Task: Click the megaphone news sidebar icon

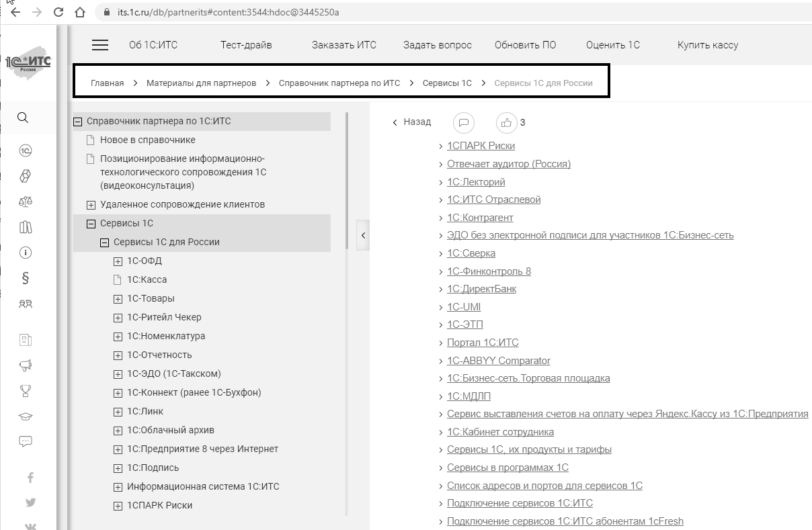Action: coord(26,365)
